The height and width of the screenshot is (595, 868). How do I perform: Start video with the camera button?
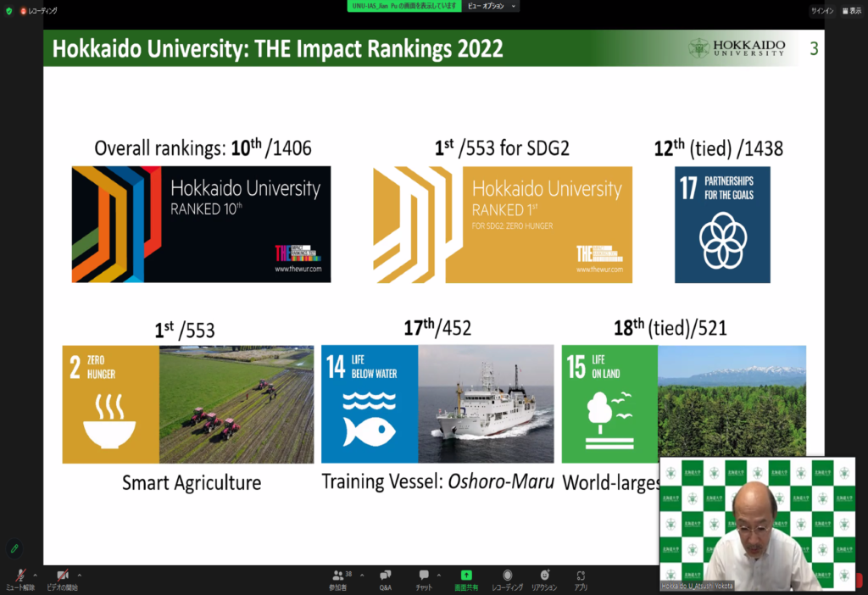tap(61, 578)
